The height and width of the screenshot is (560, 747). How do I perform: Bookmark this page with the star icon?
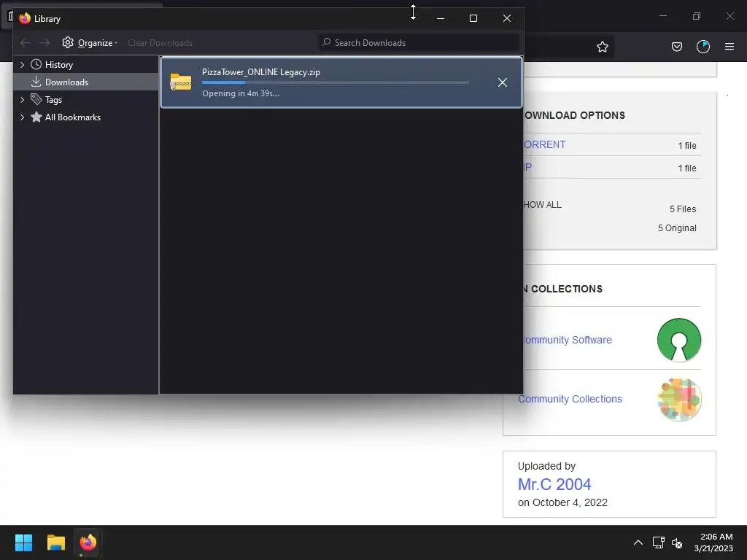tap(603, 47)
